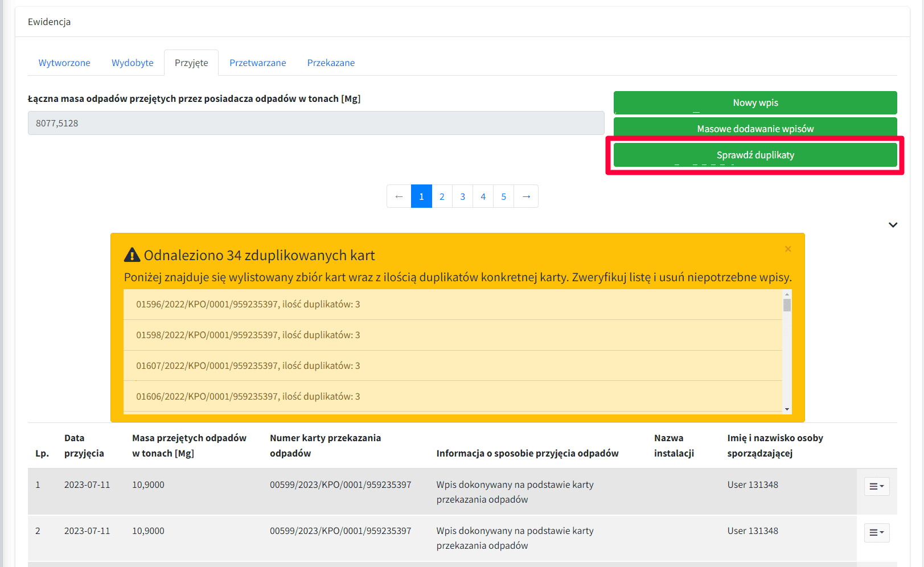Open actions menu for row 2

pyautogui.click(x=876, y=533)
